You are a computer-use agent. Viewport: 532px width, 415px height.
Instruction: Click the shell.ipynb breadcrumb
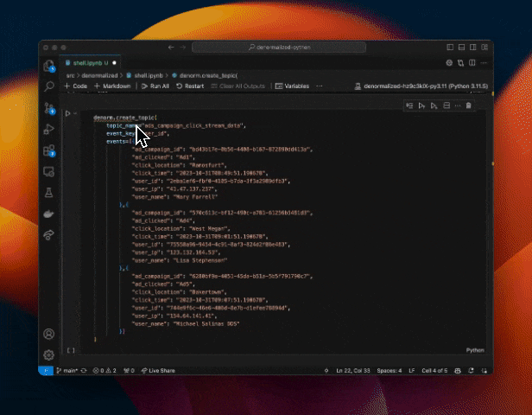pos(145,75)
